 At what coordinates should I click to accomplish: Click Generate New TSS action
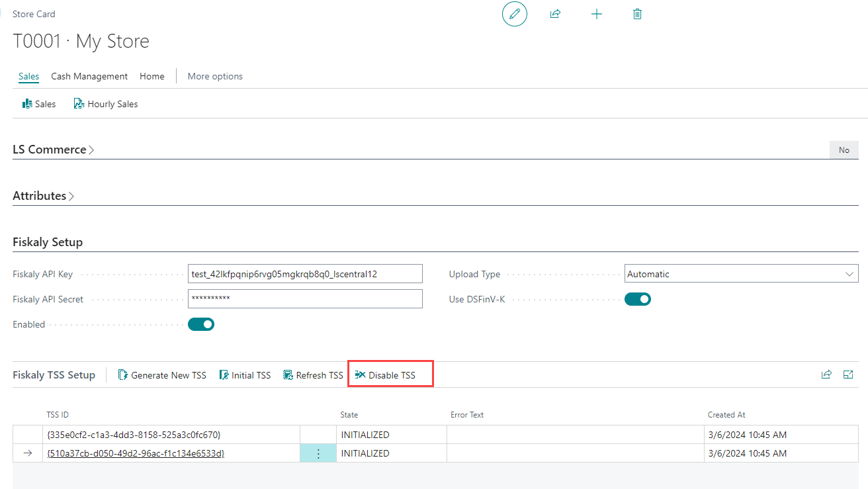pyautogui.click(x=162, y=375)
